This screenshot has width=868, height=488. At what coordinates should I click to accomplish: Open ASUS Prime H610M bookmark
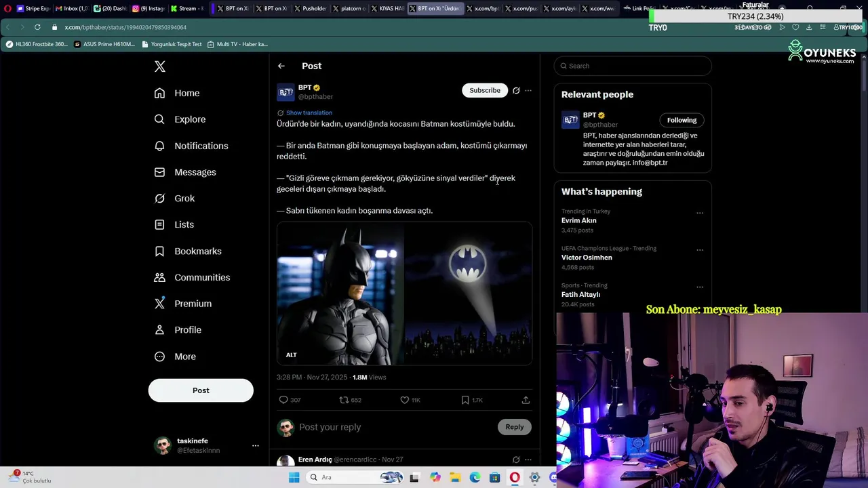point(104,44)
